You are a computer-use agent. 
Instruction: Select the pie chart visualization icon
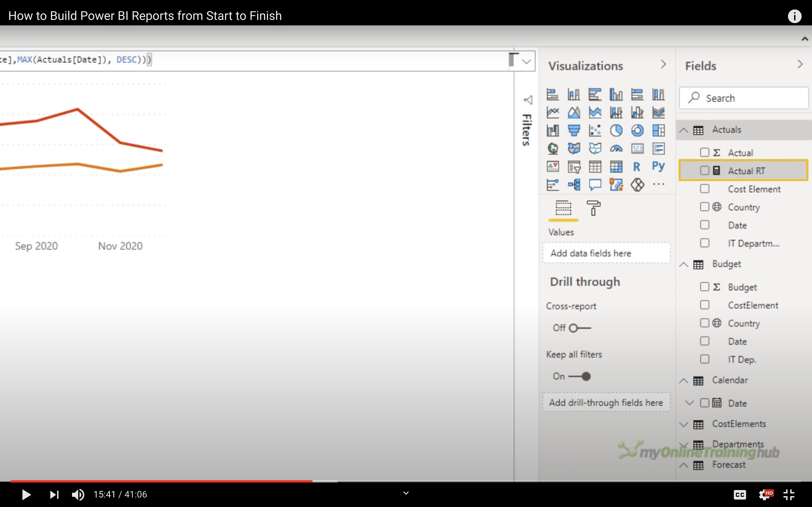click(616, 130)
